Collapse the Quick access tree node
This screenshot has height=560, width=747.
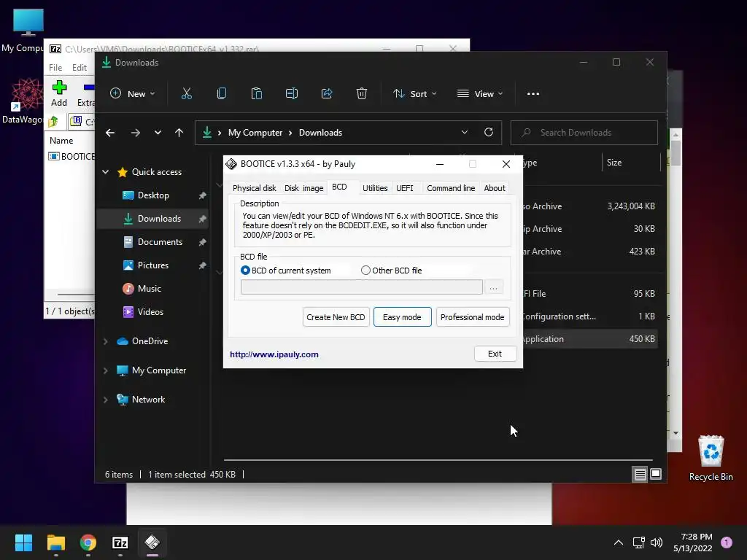[x=106, y=172]
